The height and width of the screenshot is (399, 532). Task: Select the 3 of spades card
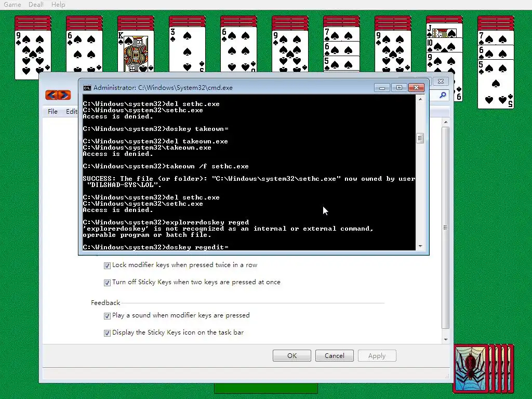tap(187, 49)
